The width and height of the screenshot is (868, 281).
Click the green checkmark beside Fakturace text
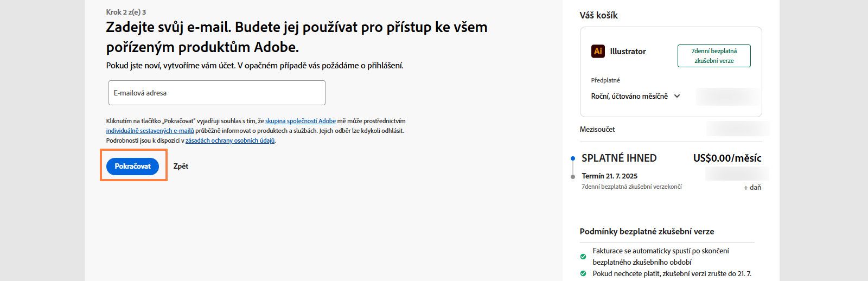[583, 257]
